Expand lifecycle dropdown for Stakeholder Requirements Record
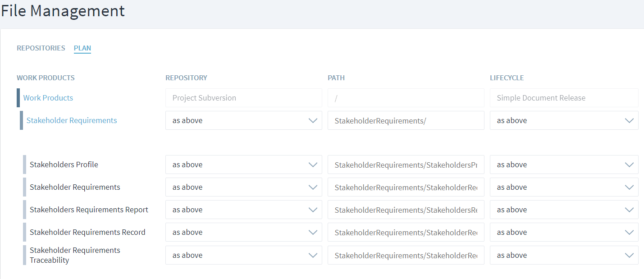Screen dimensions: 644x279 pos(564,232)
